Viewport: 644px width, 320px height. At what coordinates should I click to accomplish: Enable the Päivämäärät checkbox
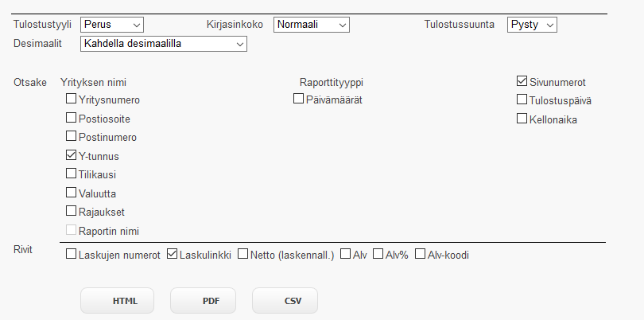pyautogui.click(x=299, y=99)
